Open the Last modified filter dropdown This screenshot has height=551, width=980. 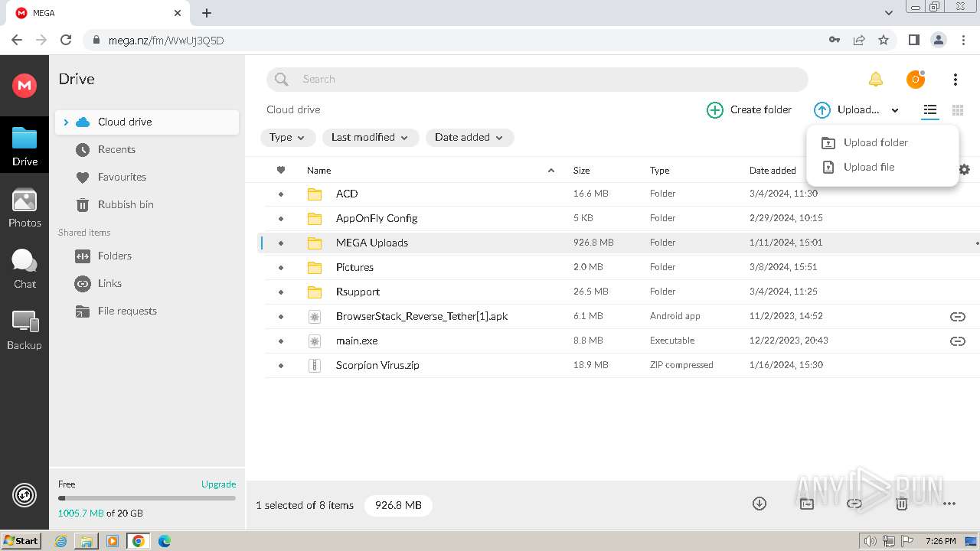[x=371, y=138]
